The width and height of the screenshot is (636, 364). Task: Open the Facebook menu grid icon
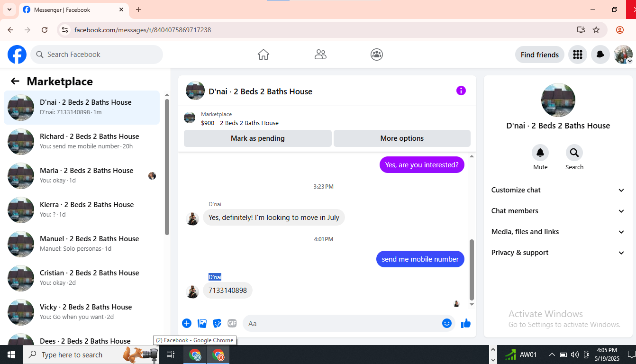click(x=577, y=55)
